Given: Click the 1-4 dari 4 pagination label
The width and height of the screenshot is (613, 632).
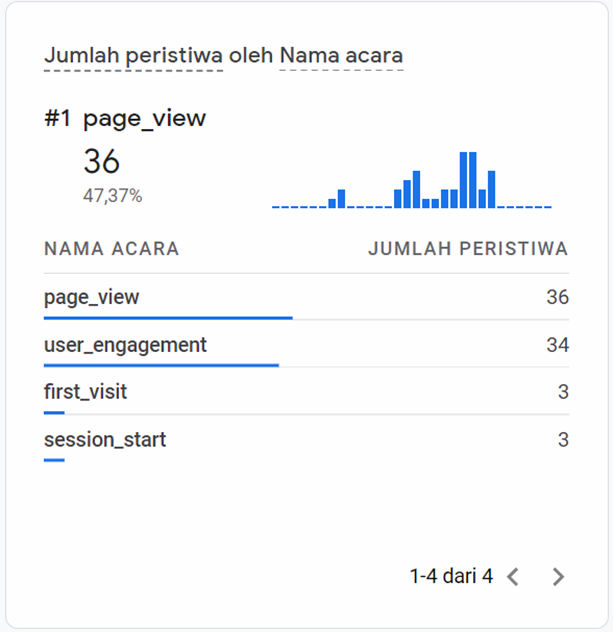Looking at the screenshot, I should (x=451, y=576).
